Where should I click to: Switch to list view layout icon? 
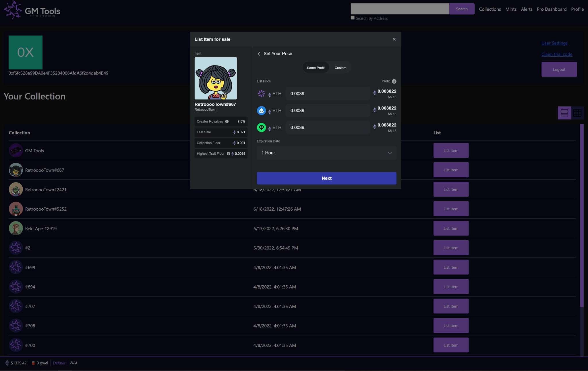pos(564,113)
